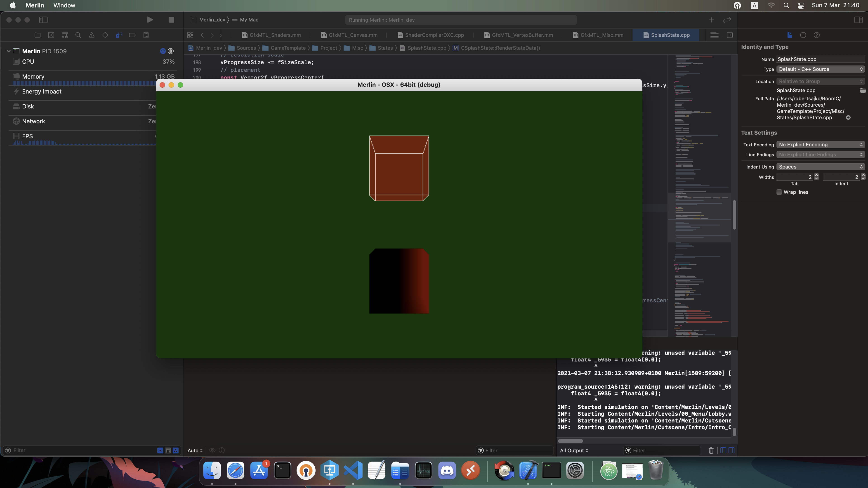Click the console horizontal scrollbar

click(570, 441)
